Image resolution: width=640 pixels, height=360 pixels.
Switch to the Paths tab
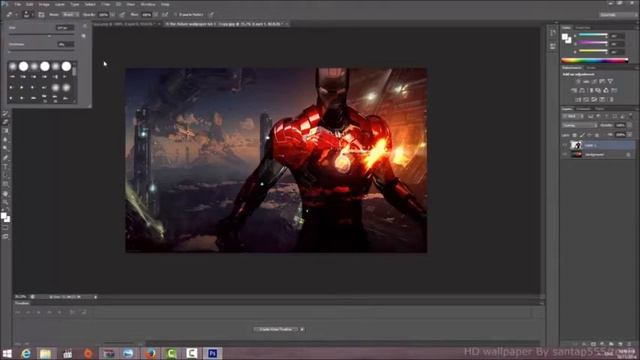tap(600, 109)
